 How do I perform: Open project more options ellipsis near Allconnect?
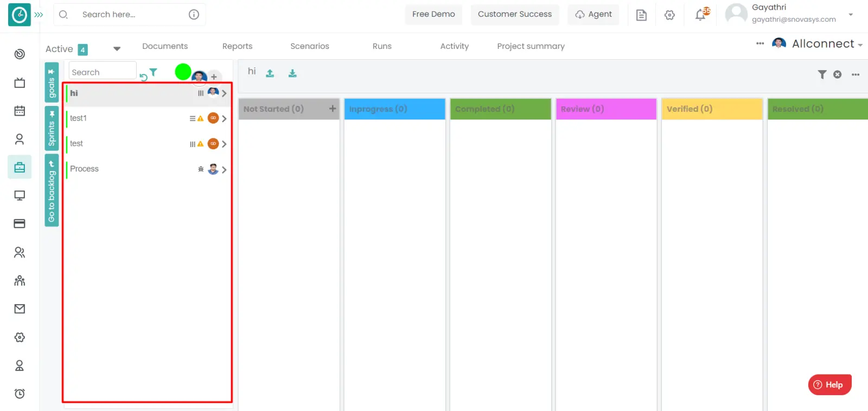(x=760, y=43)
